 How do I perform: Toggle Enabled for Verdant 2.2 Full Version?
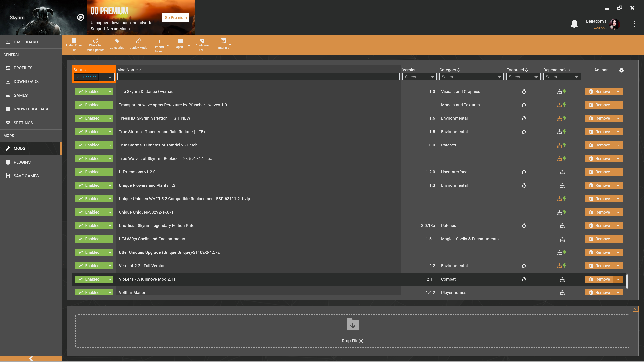(x=91, y=266)
